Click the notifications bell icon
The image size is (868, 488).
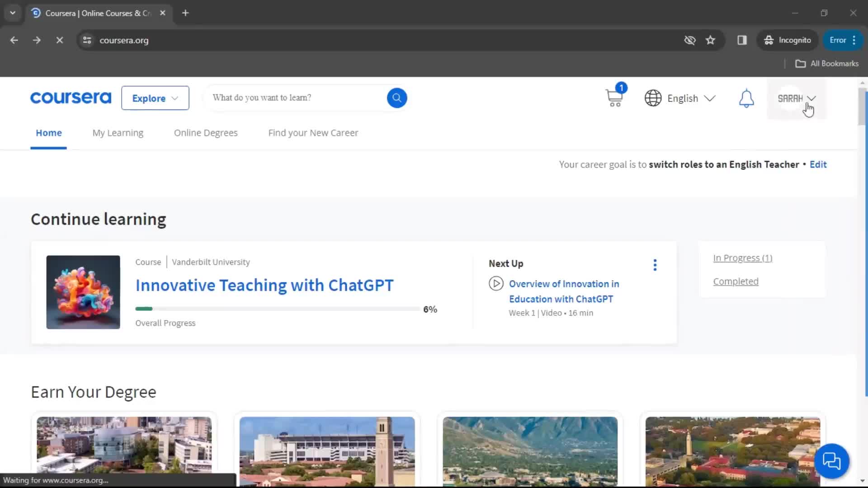pos(746,98)
